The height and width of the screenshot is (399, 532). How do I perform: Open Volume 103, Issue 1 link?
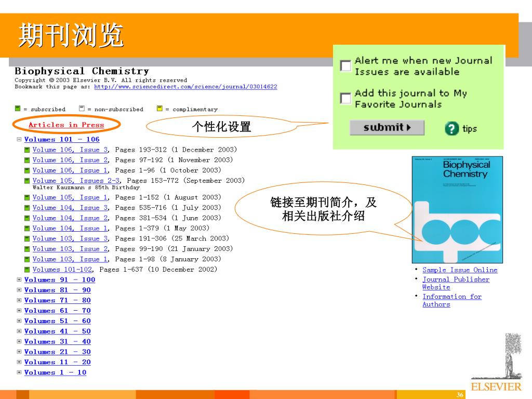tap(71, 259)
